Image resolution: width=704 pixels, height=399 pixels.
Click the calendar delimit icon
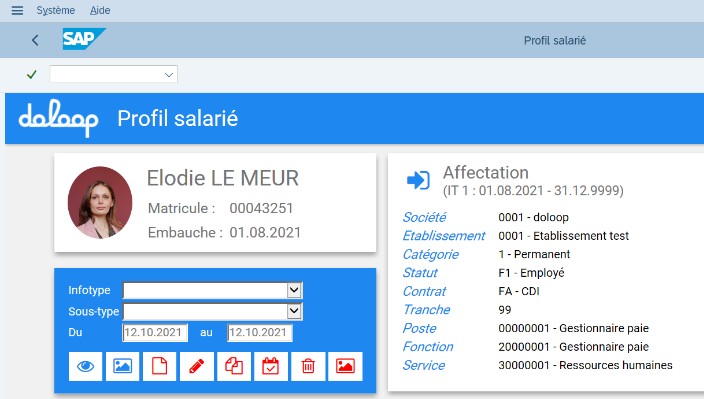[271, 366]
